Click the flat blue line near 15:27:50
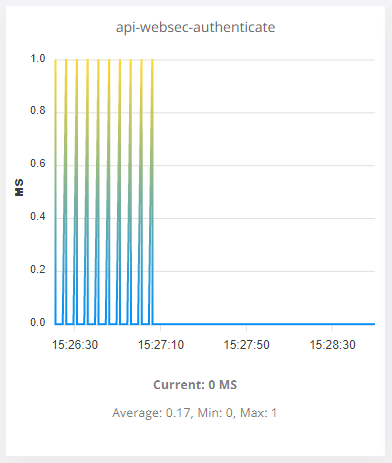 tap(246, 324)
